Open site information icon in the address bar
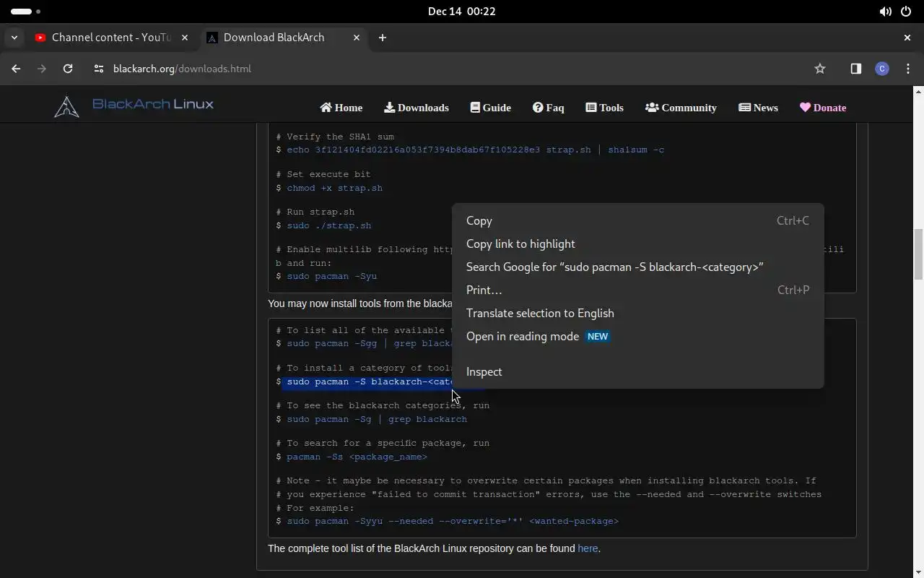The width and height of the screenshot is (924, 578). point(99,69)
